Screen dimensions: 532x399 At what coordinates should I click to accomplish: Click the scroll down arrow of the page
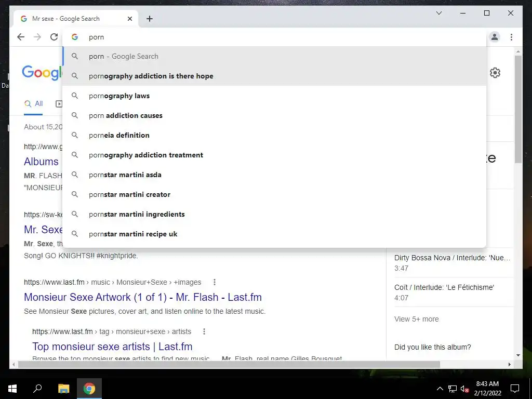518,355
